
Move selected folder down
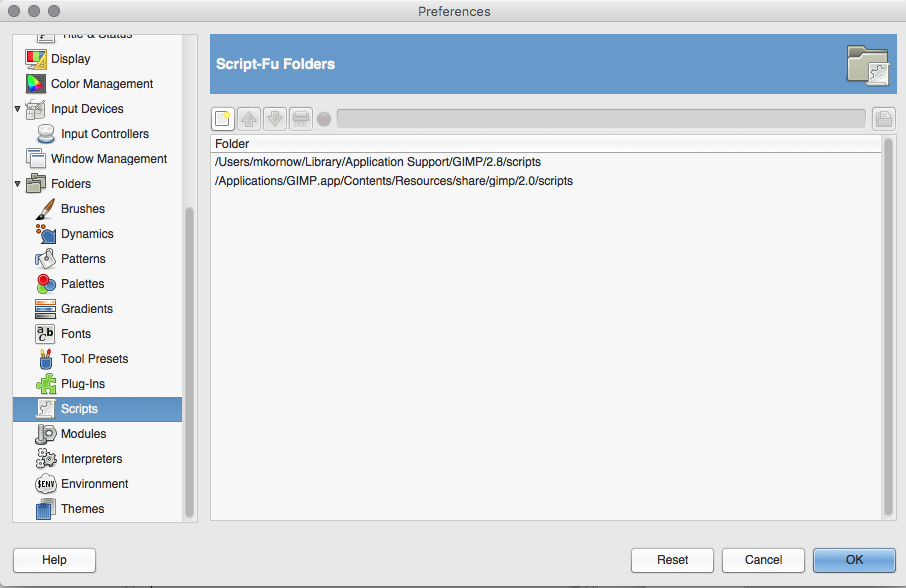(x=275, y=119)
